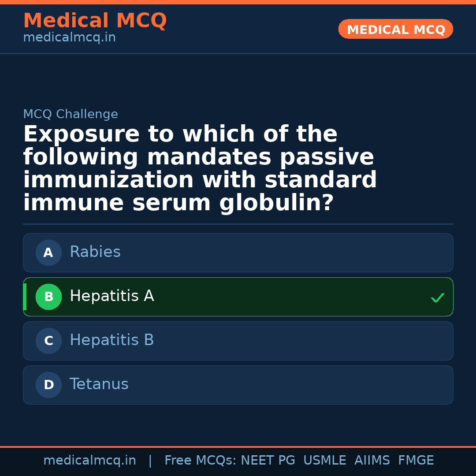Click USMLE in the footer
The height and width of the screenshot is (476, 476).
coord(324,461)
